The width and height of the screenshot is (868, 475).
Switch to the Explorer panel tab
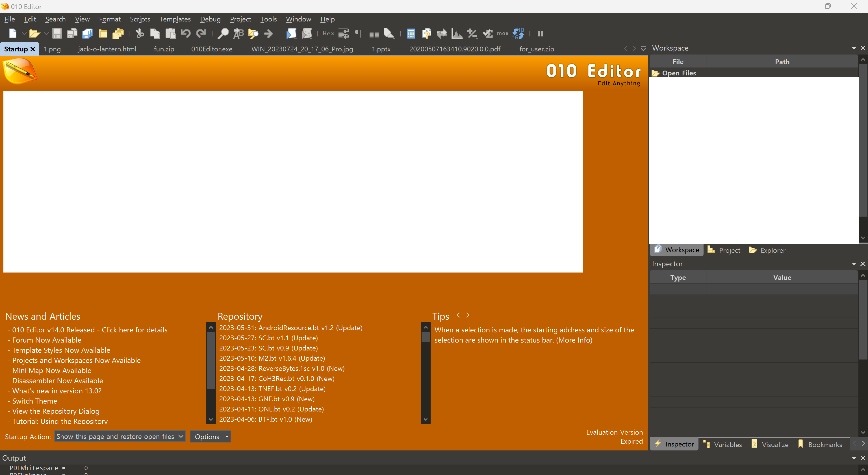(767, 250)
